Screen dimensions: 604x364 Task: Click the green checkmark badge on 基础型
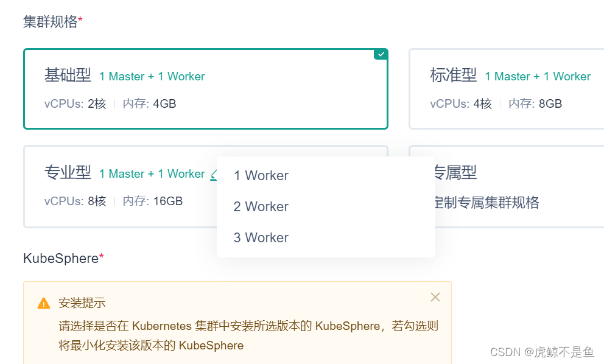(381, 54)
